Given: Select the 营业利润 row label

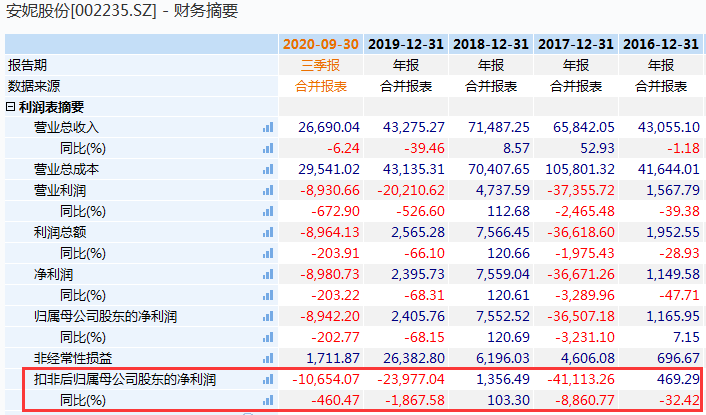Looking at the screenshot, I should click(x=59, y=191).
